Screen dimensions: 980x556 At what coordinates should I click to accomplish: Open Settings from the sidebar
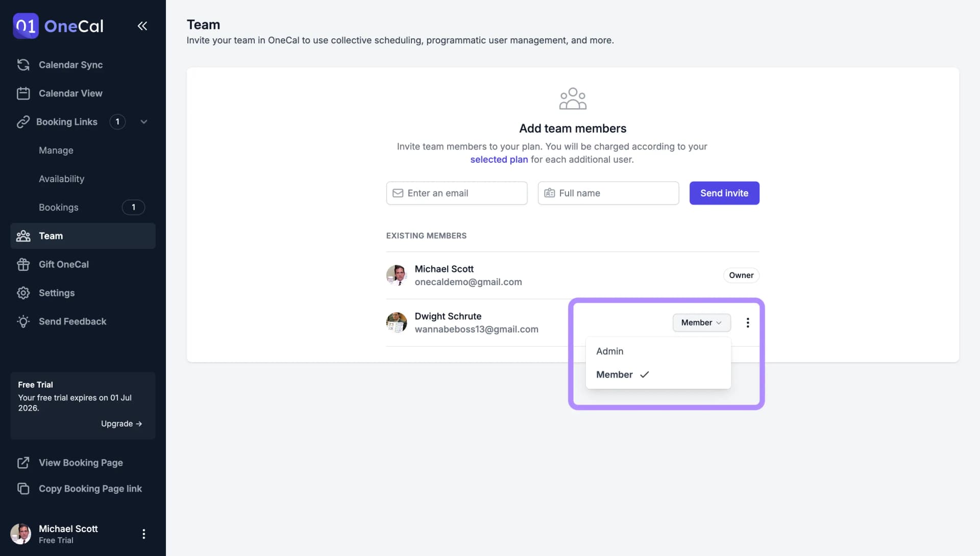(x=83, y=293)
